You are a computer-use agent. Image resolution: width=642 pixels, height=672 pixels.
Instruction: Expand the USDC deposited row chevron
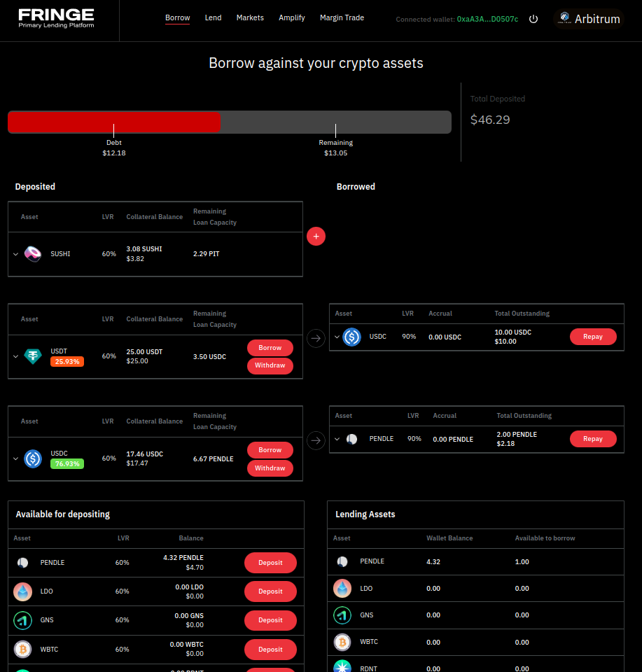(16, 458)
